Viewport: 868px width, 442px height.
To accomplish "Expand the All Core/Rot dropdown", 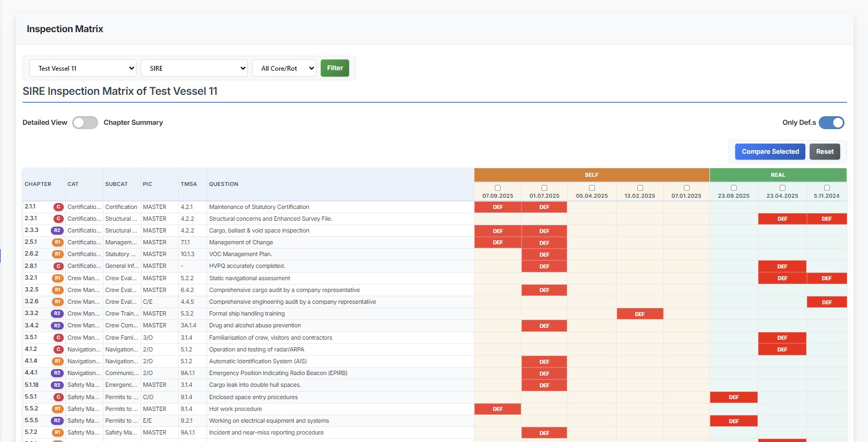I will [x=284, y=68].
